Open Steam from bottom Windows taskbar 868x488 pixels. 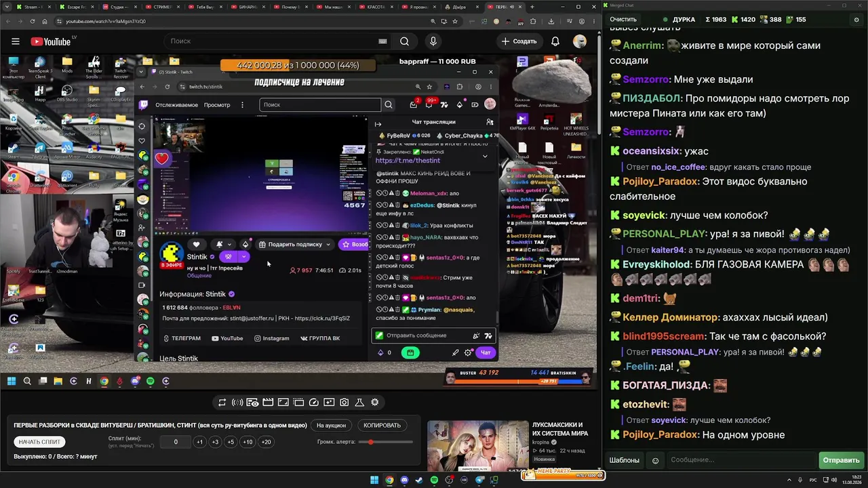coord(419,481)
